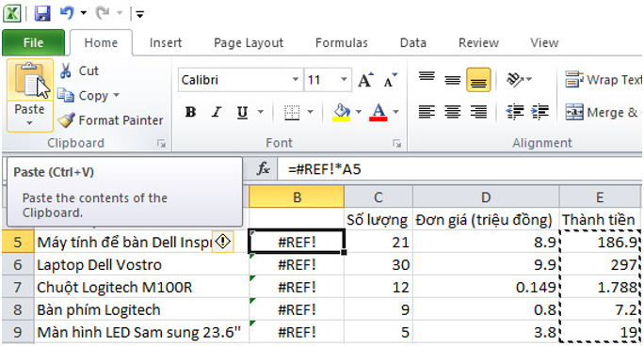Click cell with value 186.9

click(x=600, y=242)
